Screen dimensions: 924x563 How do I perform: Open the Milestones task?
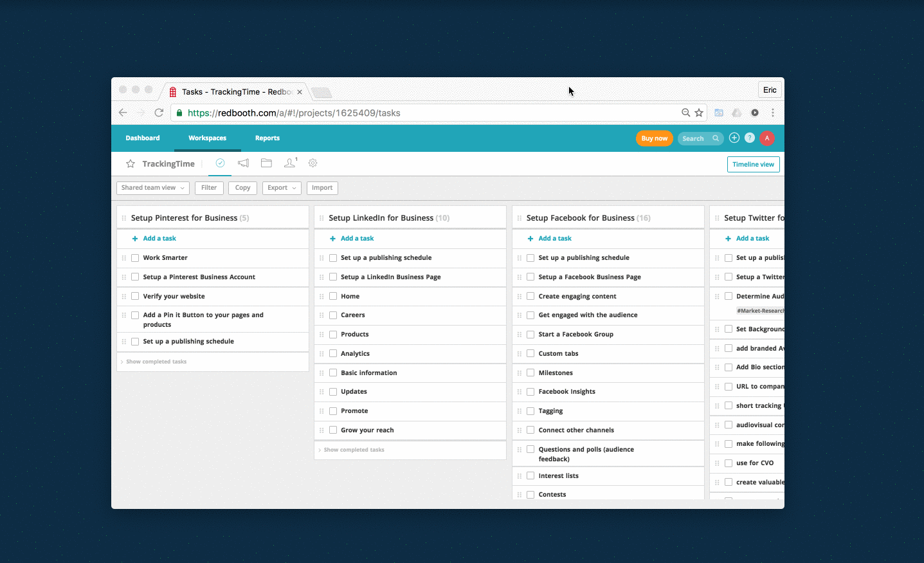pos(556,373)
